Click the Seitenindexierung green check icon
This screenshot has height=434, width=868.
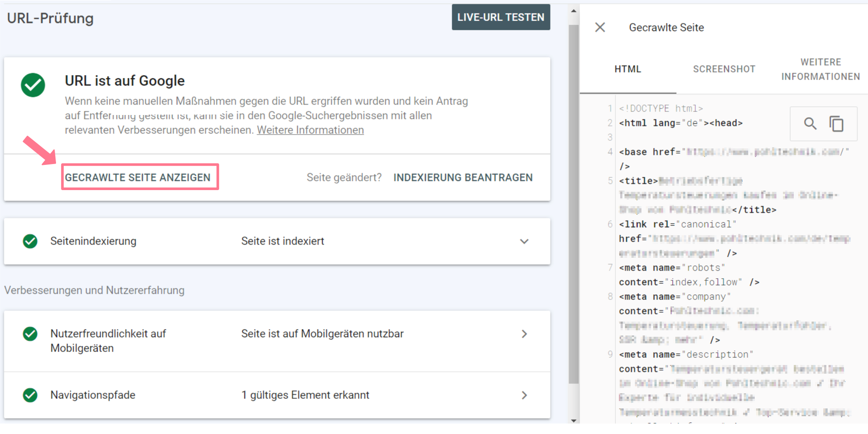click(x=30, y=241)
